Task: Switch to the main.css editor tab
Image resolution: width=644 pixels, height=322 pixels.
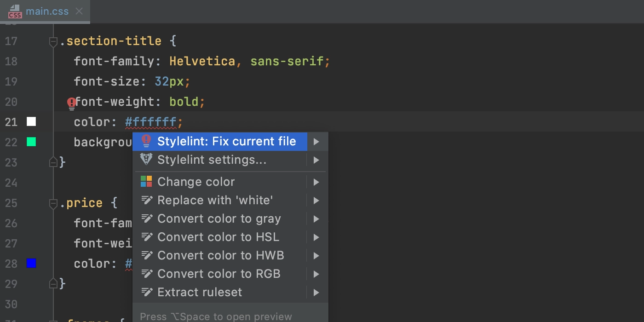Action: tap(45, 11)
